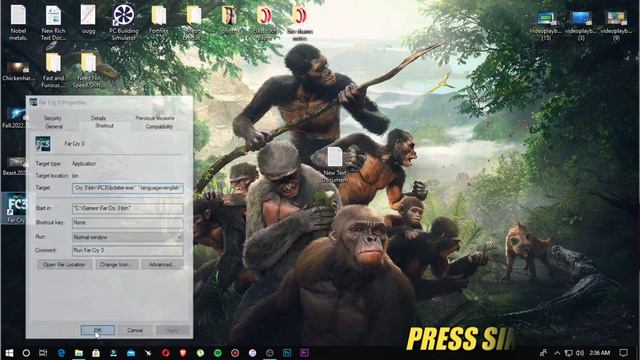Select the videoplayb... (15) file
The image size is (640, 360).
pos(546,25)
